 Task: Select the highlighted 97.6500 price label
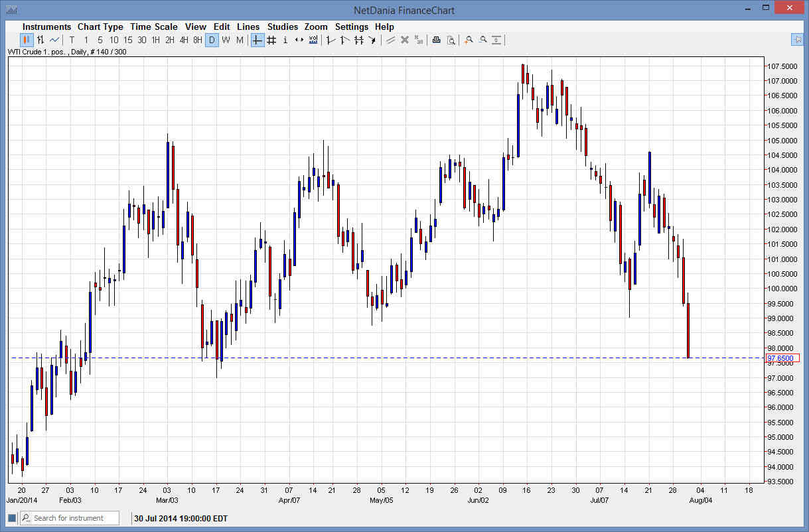(x=783, y=358)
